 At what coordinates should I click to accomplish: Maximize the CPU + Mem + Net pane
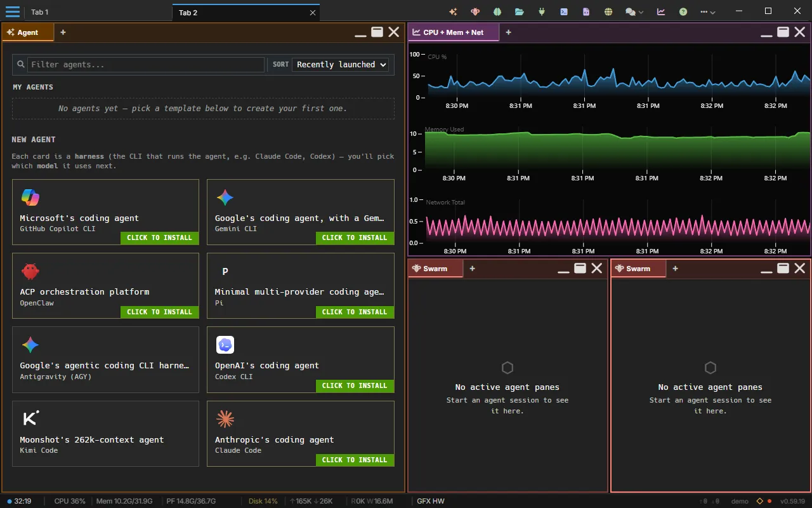pos(783,32)
